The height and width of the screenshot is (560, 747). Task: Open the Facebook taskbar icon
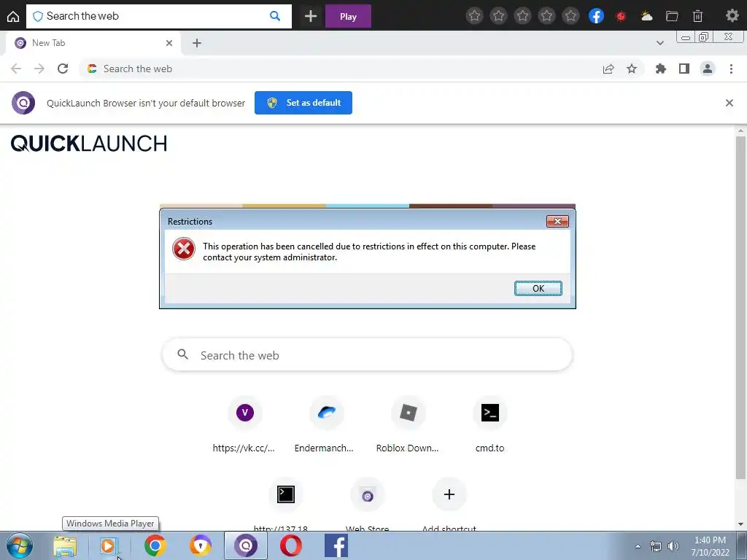(x=336, y=545)
